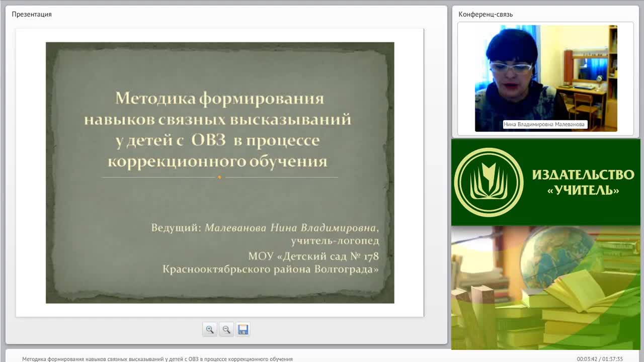Click the presenter's webcam video
This screenshot has height=362, width=644.
point(546,78)
